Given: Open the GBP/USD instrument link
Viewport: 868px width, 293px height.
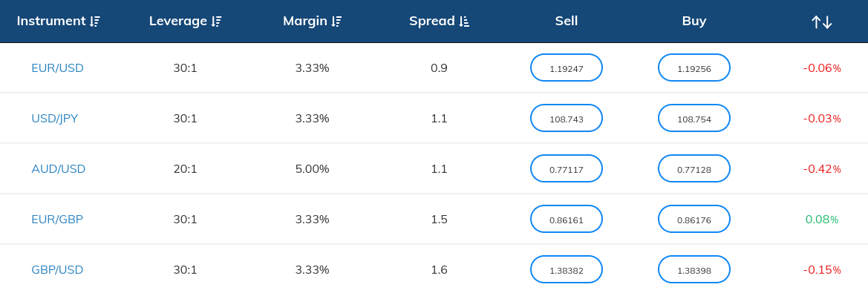Looking at the screenshot, I should (58, 270).
